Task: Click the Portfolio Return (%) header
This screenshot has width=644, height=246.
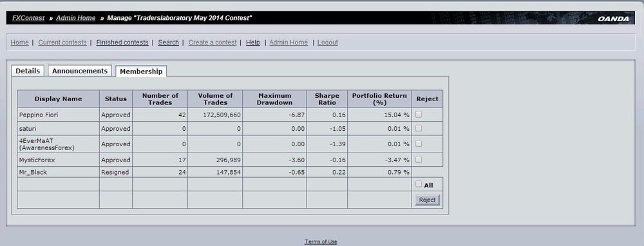Action: click(379, 99)
